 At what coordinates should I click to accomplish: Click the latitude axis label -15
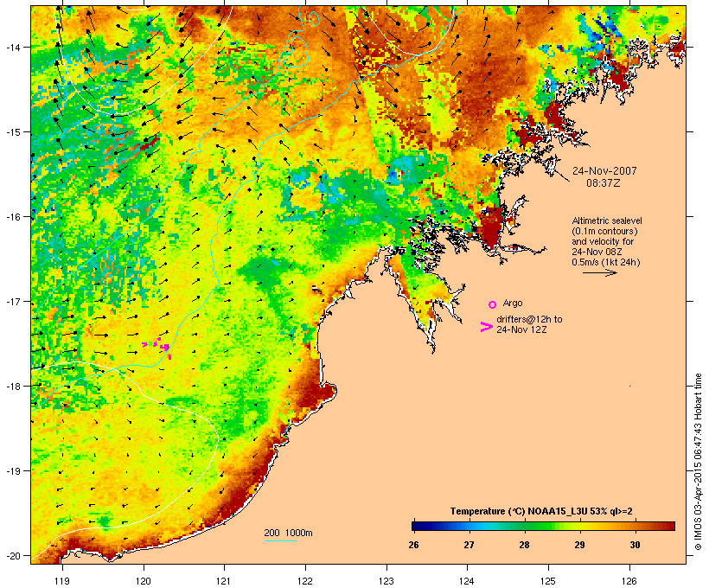point(13,132)
